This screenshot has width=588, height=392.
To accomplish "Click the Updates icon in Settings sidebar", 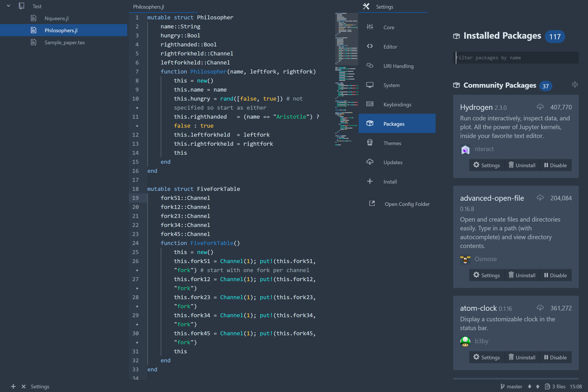I will tap(370, 162).
